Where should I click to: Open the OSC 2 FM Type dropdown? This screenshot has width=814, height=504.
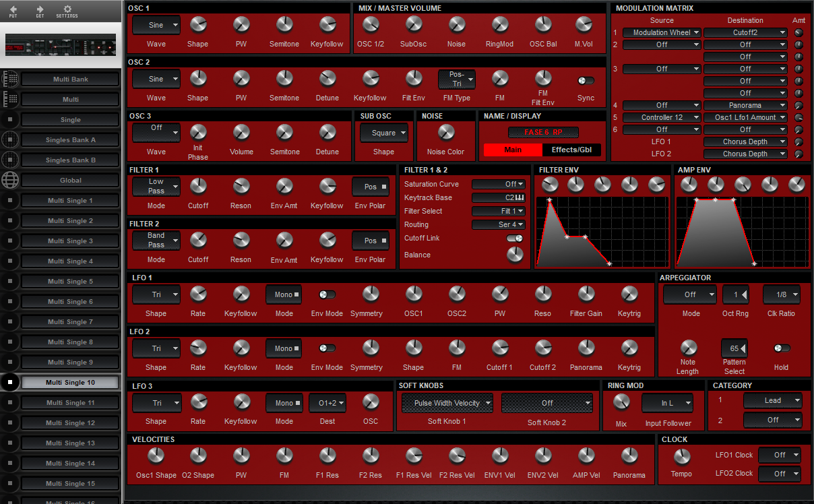tap(457, 79)
